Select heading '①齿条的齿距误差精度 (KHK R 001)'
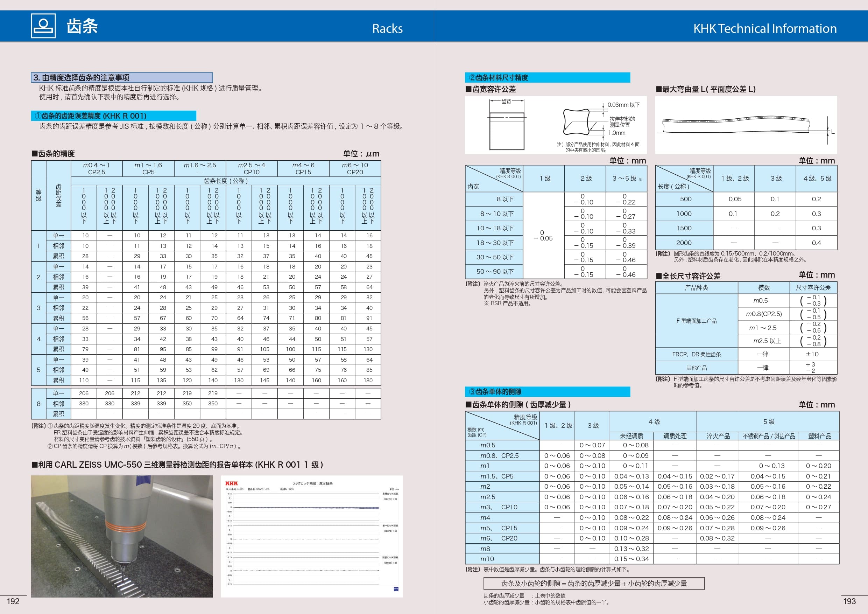 [x=113, y=116]
